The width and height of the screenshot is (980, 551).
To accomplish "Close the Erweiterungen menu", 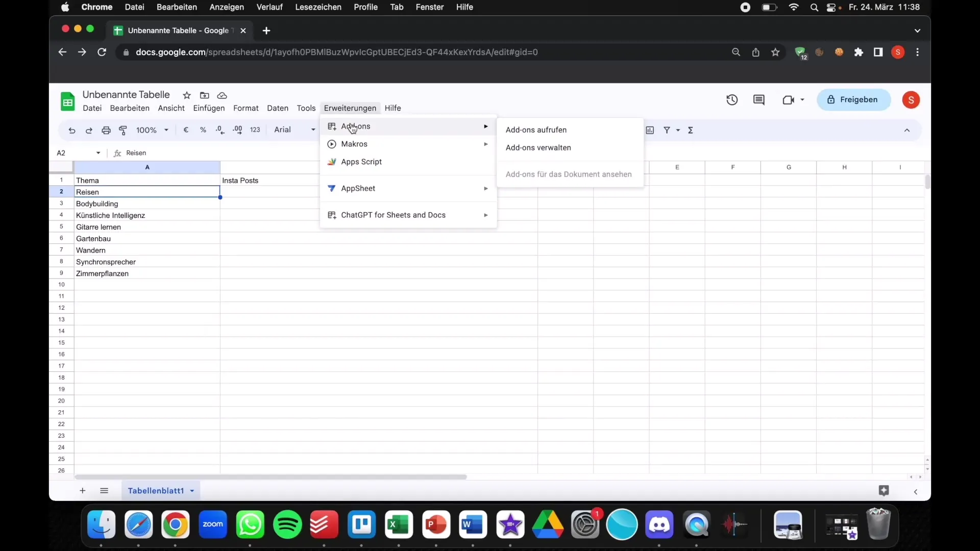I will pyautogui.click(x=350, y=108).
